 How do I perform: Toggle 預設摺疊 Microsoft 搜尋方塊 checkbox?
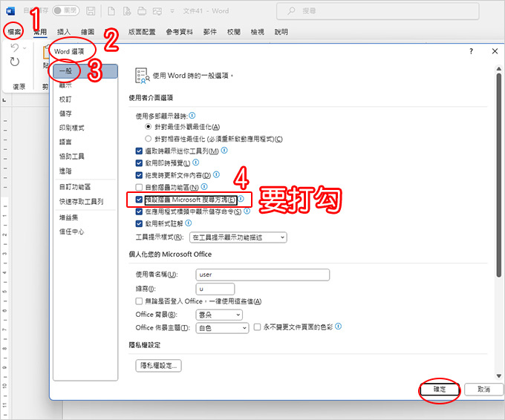click(x=139, y=200)
